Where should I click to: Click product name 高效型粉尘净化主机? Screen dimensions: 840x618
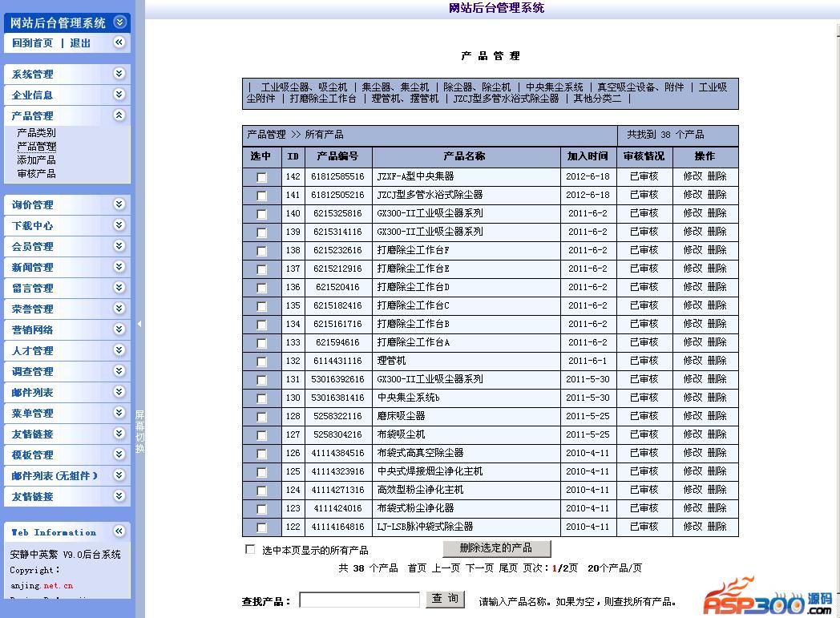[421, 490]
